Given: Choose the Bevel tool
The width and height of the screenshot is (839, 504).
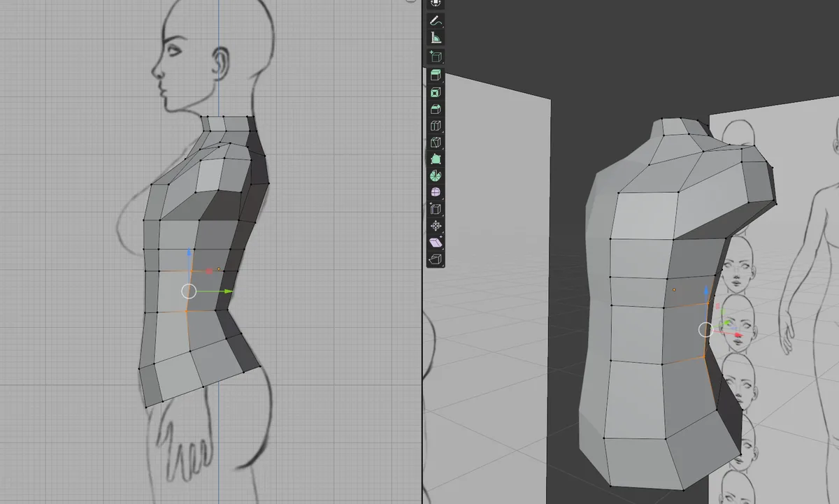Looking at the screenshot, I should coord(436,109).
